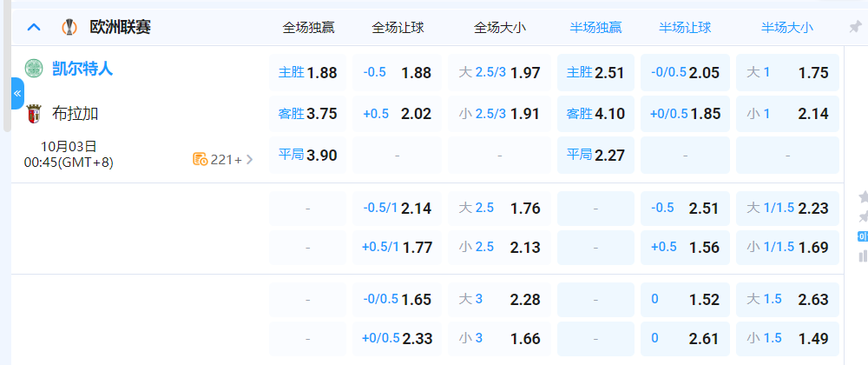Viewport: 868px width, 365px height.
Task: Click the double-arrow sidebar collapse tab
Action: 17,94
